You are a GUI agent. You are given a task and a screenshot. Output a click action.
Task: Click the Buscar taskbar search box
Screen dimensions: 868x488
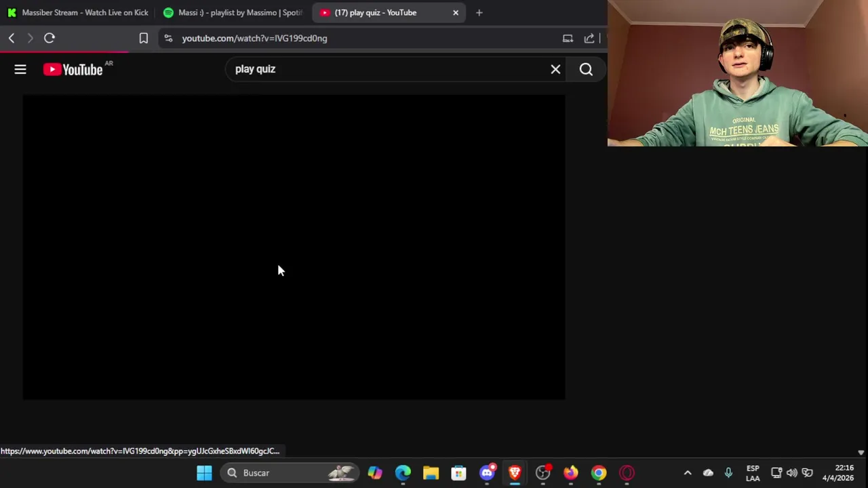coord(290,473)
